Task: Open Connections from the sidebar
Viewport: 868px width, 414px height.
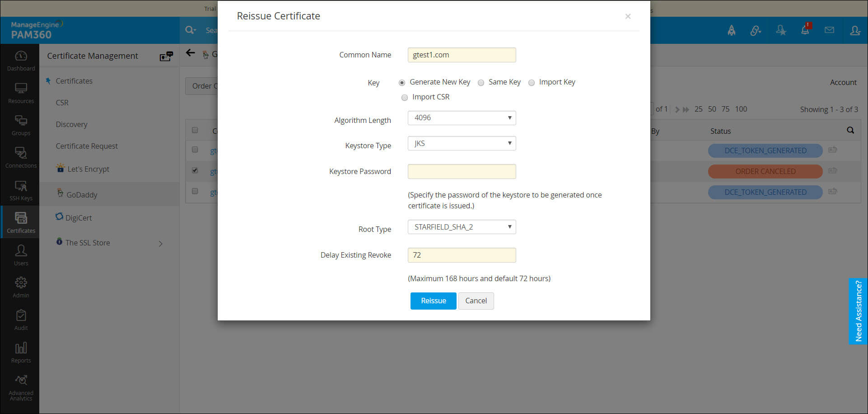Action: pyautogui.click(x=21, y=158)
